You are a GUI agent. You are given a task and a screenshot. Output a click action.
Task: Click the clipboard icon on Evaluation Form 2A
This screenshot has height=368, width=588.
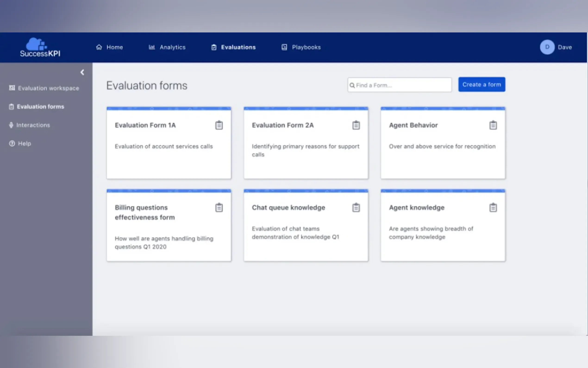[x=356, y=125]
